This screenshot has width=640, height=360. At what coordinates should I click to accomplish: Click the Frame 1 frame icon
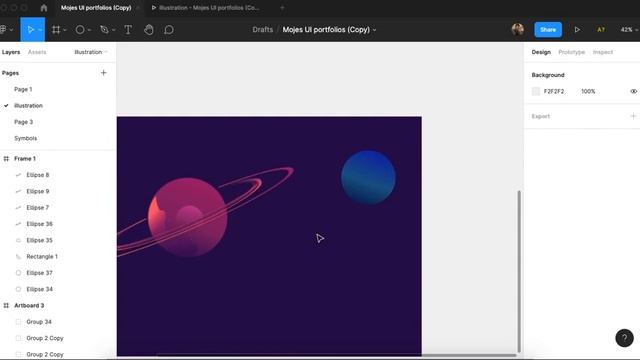coord(6,158)
